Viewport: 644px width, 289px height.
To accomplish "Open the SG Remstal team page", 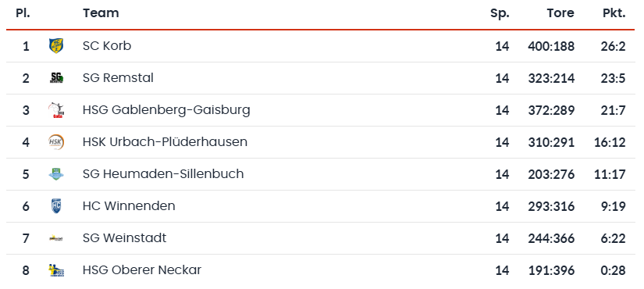I will pos(118,77).
